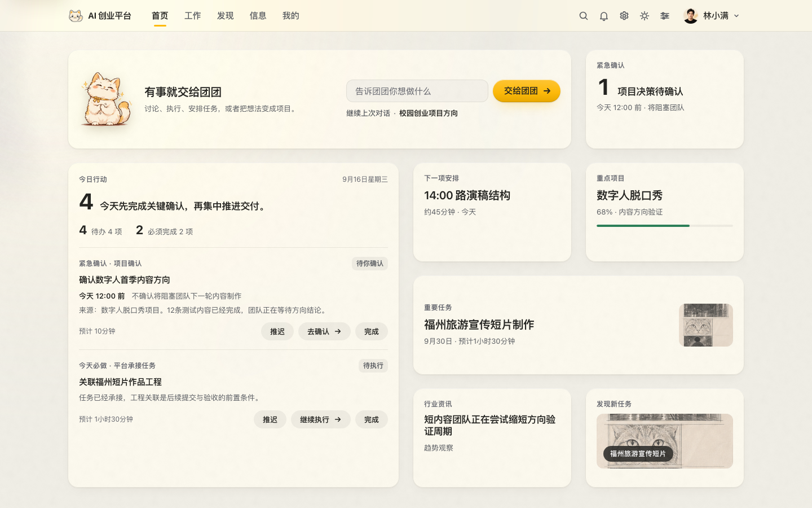Open the 项目决策待确认 urgent card
The height and width of the screenshot is (508, 812).
point(665,99)
